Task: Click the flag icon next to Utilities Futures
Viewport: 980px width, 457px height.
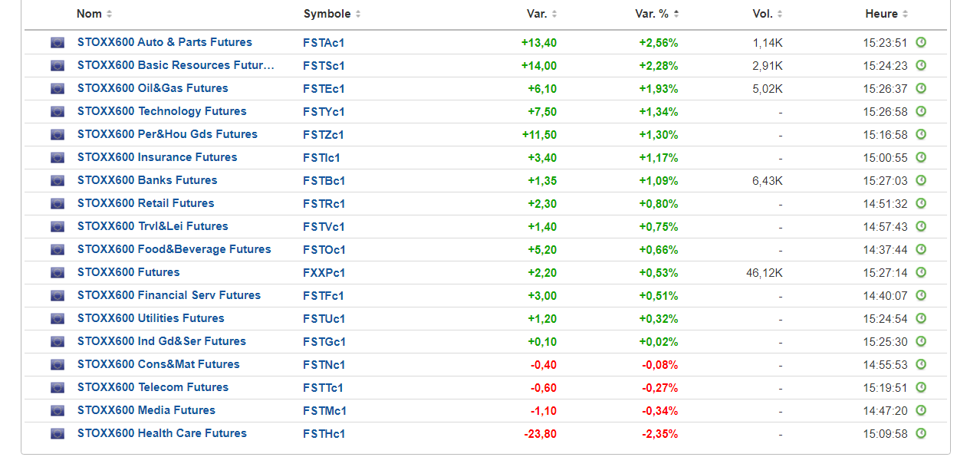Action: pos(58,319)
